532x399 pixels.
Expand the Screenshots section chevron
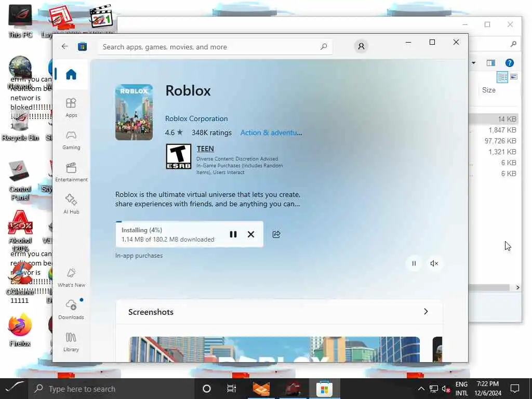[x=426, y=312]
